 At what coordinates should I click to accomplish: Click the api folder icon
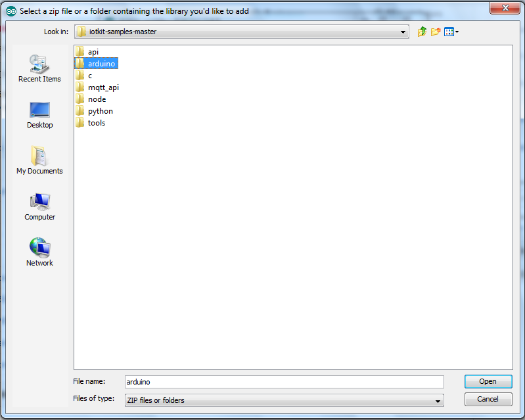[x=80, y=51]
